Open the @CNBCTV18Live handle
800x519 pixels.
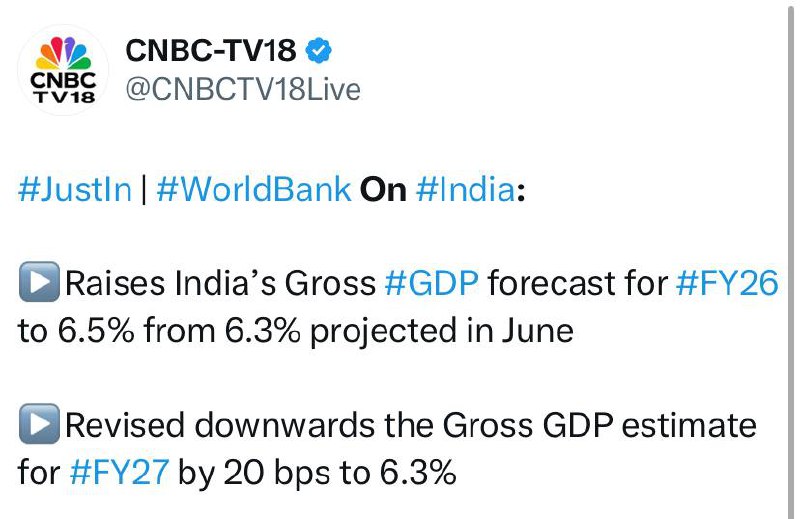coord(241,90)
